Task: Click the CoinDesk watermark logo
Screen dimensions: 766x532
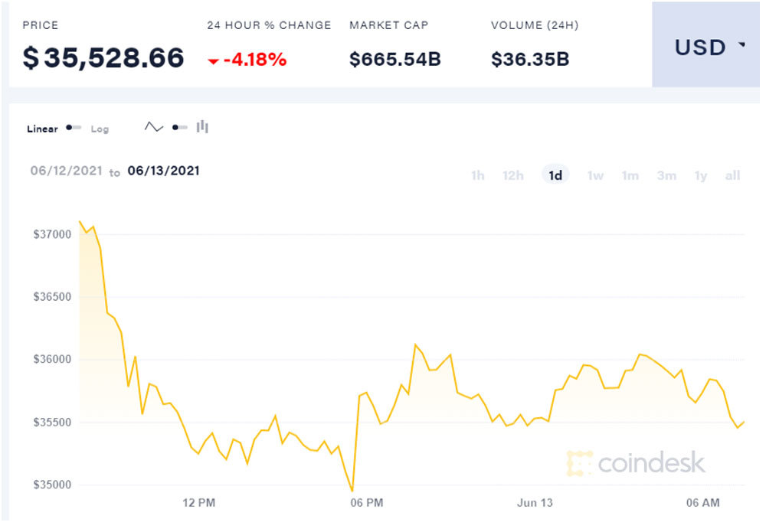Action: (636, 463)
